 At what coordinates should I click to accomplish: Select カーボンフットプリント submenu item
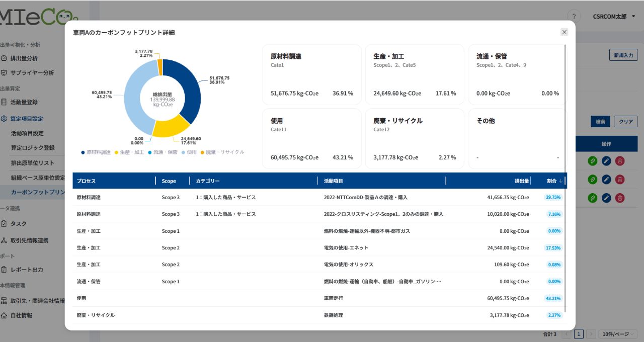coord(38,192)
